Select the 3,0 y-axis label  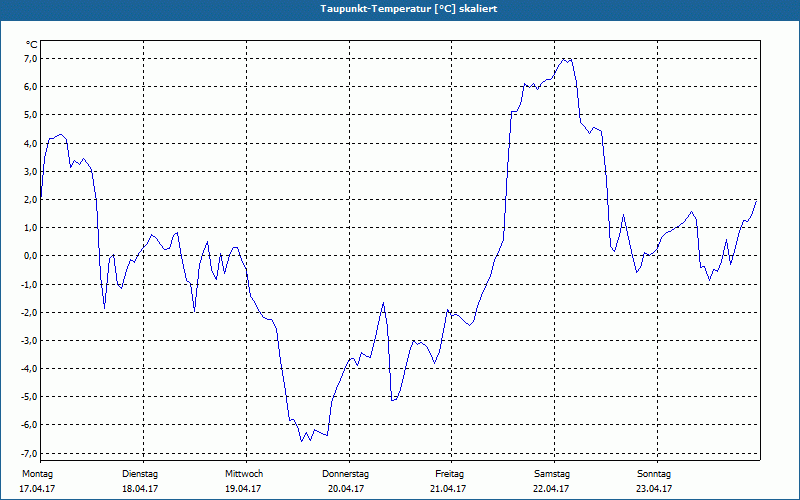(31, 172)
